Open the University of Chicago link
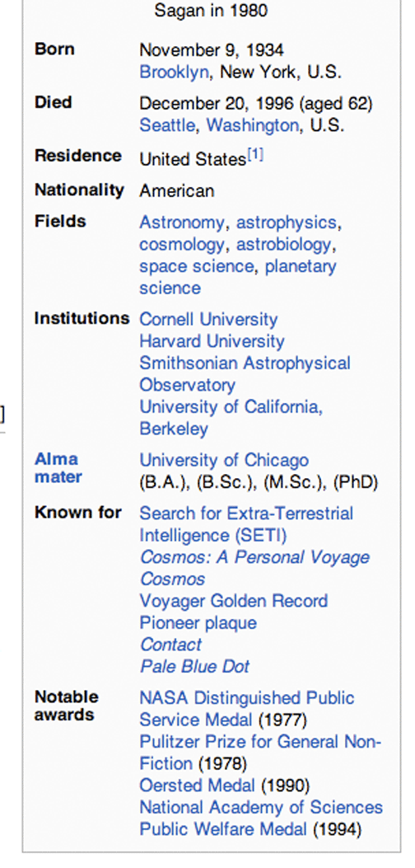415x868 pixels. (224, 460)
